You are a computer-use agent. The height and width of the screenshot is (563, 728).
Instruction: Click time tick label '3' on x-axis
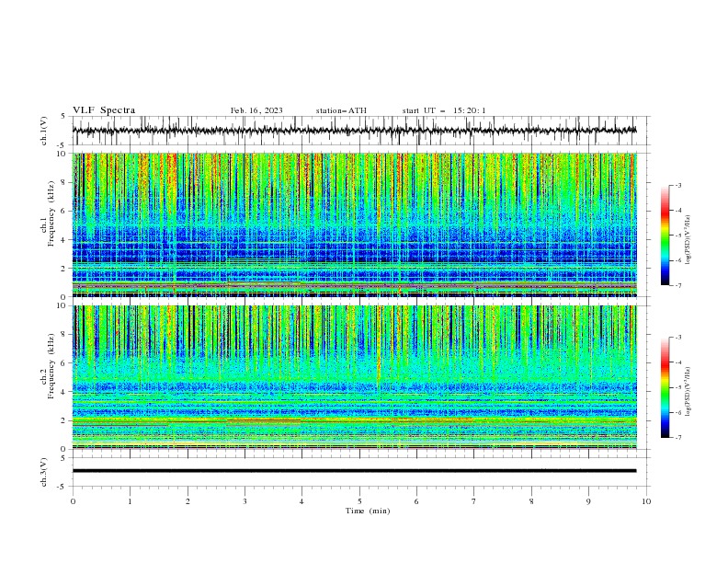pos(245,501)
